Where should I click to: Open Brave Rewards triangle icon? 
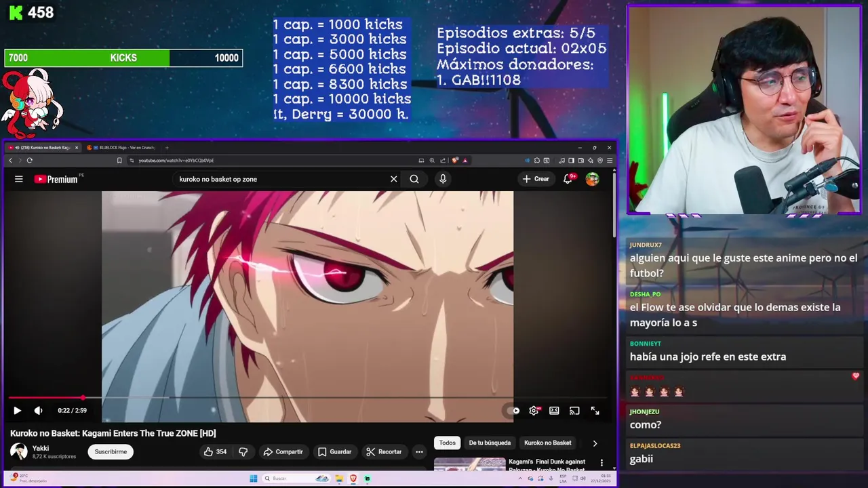tap(465, 161)
